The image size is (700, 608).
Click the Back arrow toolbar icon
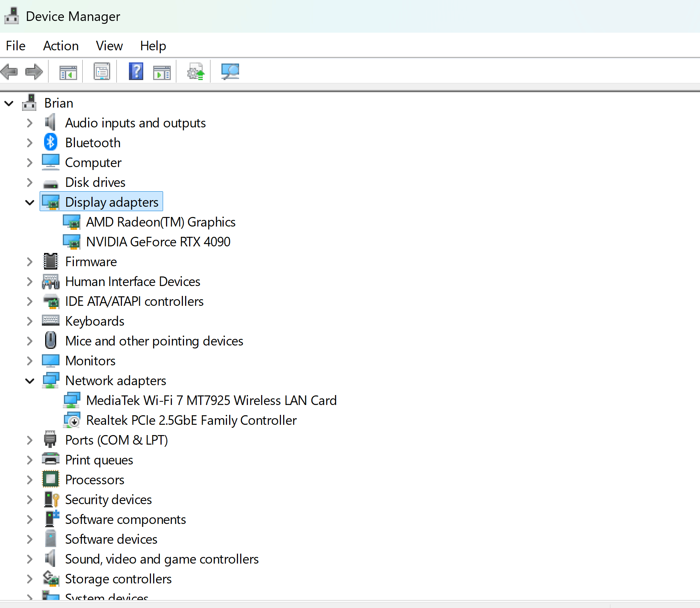pyautogui.click(x=9, y=72)
